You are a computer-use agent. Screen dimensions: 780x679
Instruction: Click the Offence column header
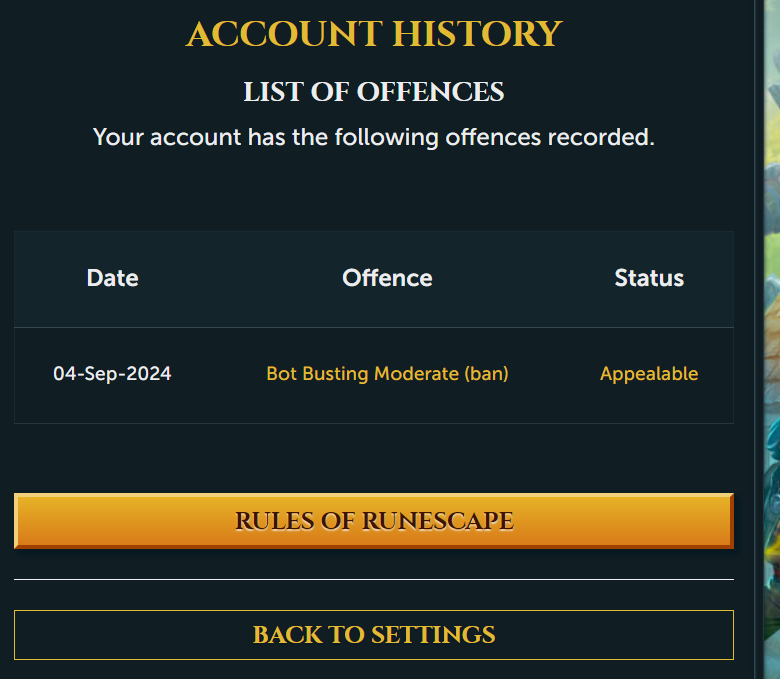coord(387,278)
